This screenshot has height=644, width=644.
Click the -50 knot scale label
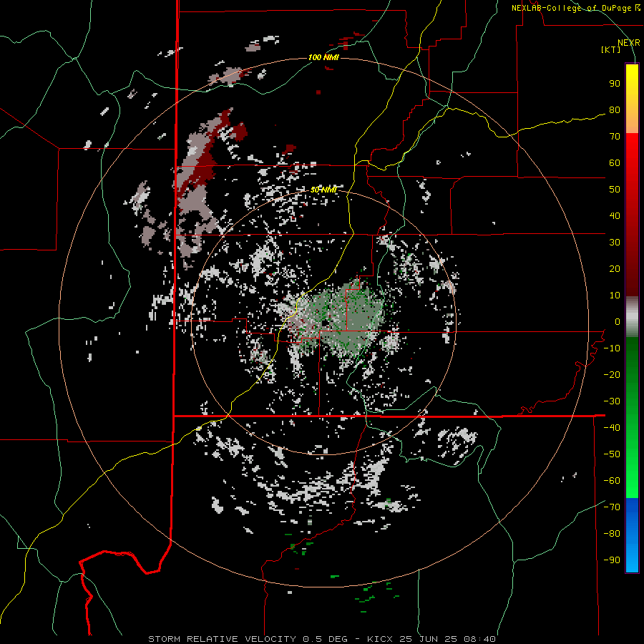pos(612,454)
